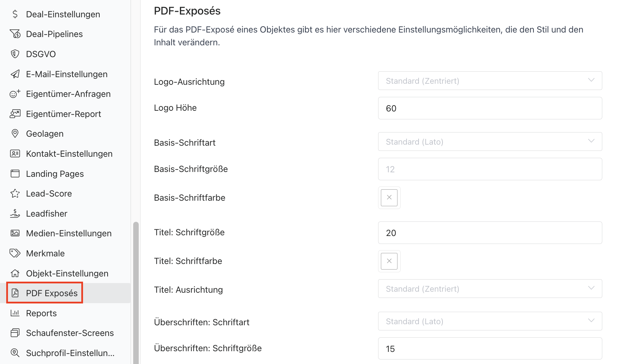This screenshot has width=622, height=364.
Task: Click the star icon for Lead-Score
Action: (15, 193)
